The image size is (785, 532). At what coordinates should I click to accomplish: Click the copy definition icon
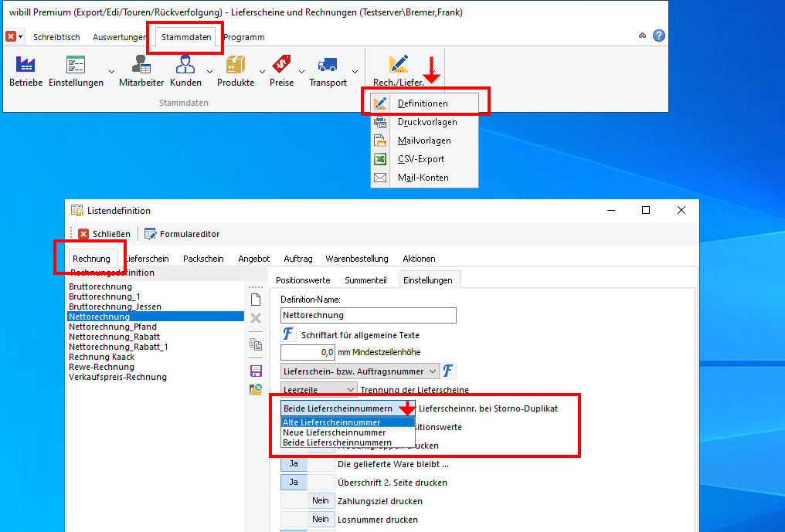pos(256,344)
